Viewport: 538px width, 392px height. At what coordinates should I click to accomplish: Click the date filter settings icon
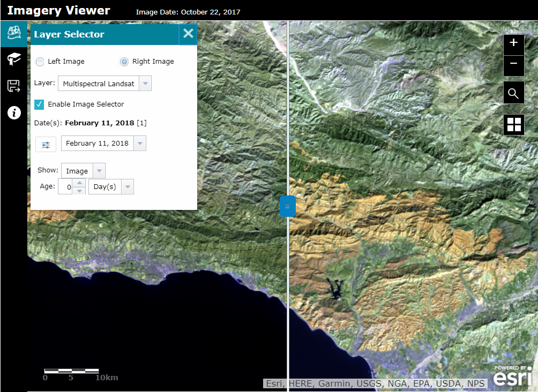coord(46,145)
